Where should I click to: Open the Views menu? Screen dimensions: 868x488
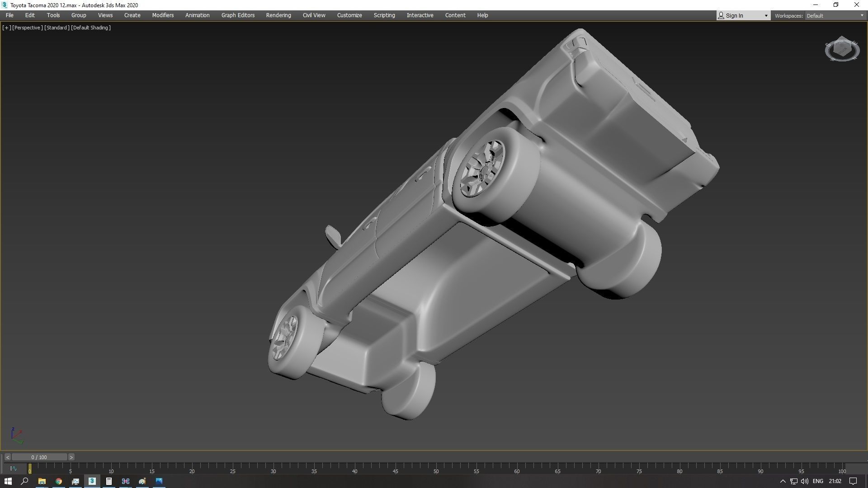coord(105,15)
